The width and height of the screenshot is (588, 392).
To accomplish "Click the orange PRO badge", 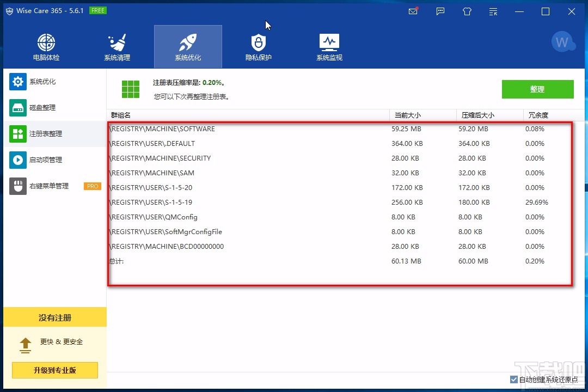I will [x=92, y=186].
